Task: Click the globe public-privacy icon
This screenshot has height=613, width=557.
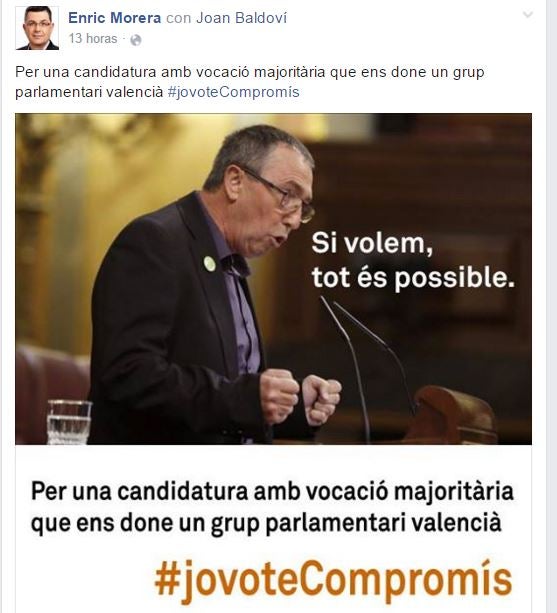Action: 136,40
